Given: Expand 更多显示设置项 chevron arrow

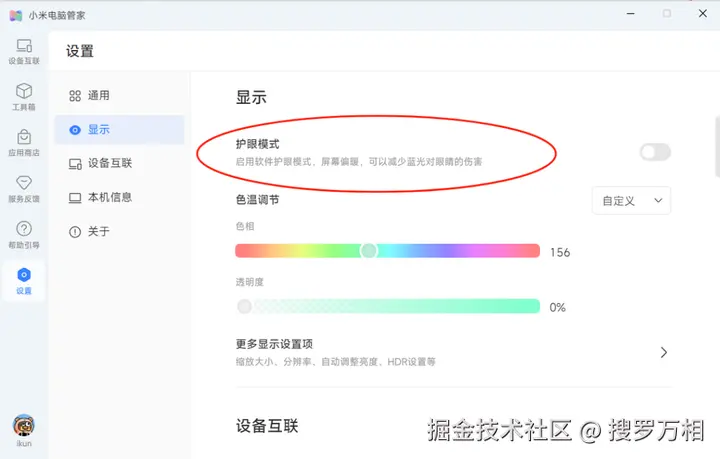Looking at the screenshot, I should pos(664,353).
